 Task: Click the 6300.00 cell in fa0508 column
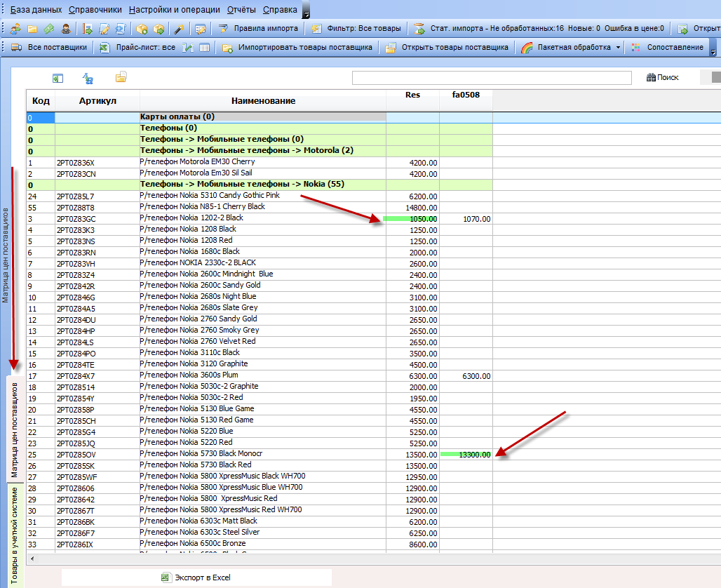(x=466, y=376)
